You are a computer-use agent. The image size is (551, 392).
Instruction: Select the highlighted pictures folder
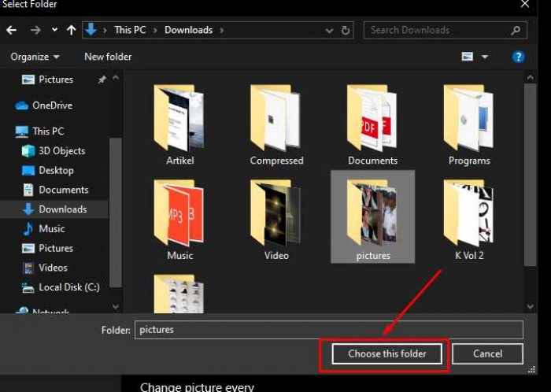coord(373,217)
